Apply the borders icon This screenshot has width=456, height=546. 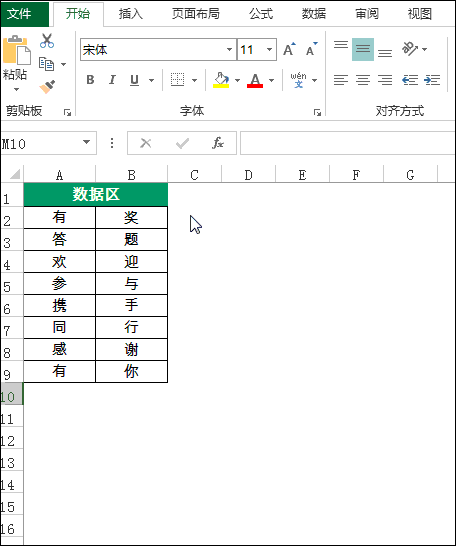(x=178, y=80)
